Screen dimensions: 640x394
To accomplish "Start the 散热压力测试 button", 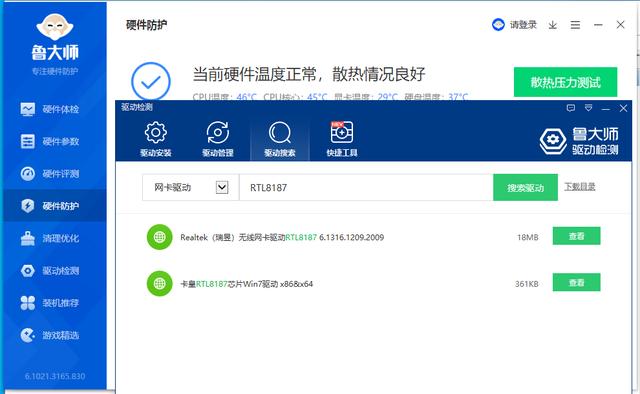I will (565, 82).
